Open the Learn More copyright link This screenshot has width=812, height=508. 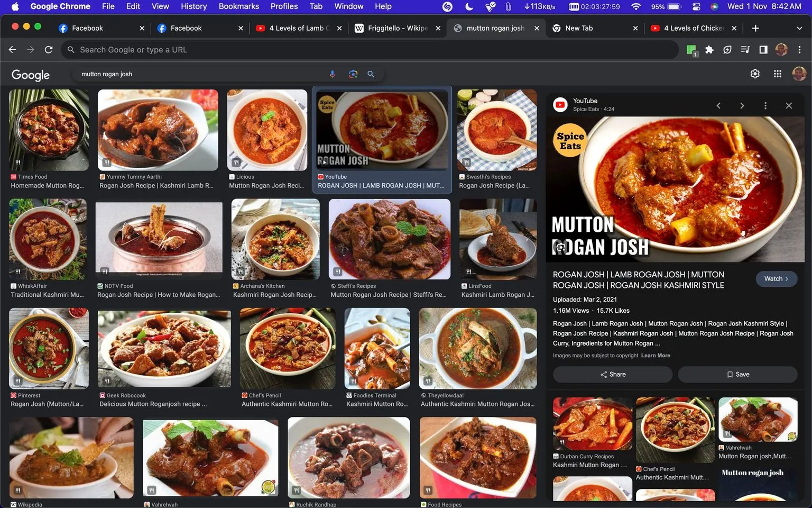pos(656,356)
